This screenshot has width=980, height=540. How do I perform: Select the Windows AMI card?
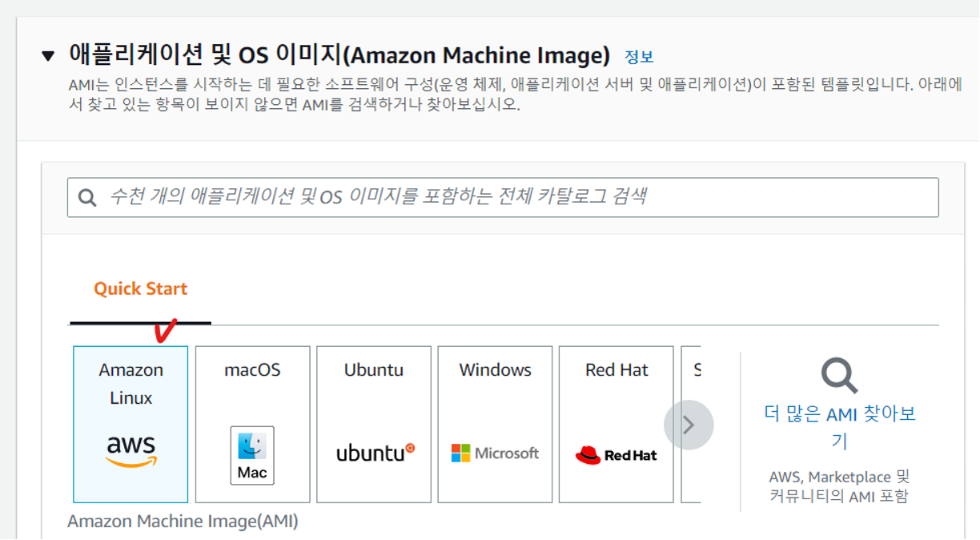(x=495, y=425)
